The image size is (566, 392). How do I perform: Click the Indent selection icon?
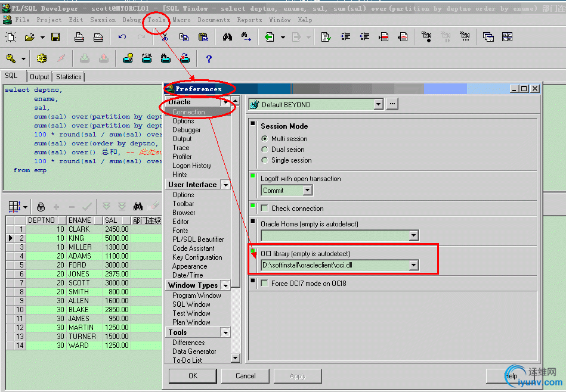[x=345, y=37]
